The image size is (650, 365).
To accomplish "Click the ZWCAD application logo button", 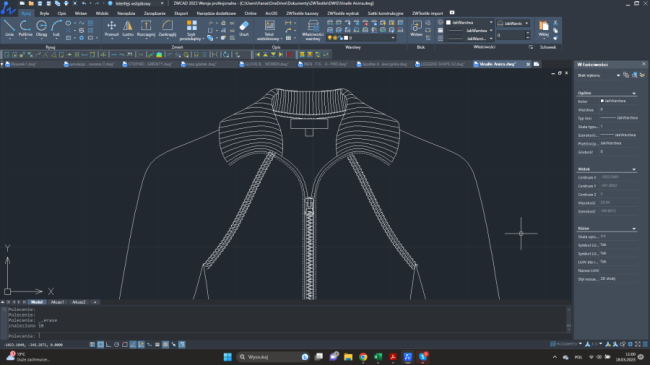I will click(x=8, y=8).
